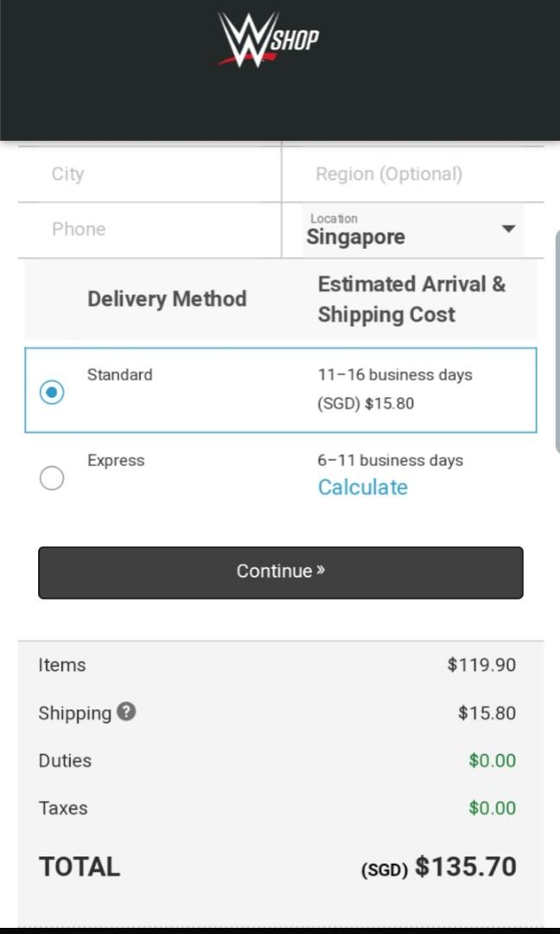Image resolution: width=560 pixels, height=934 pixels.
Task: Click the 6–11 business days text
Action: [390, 460]
